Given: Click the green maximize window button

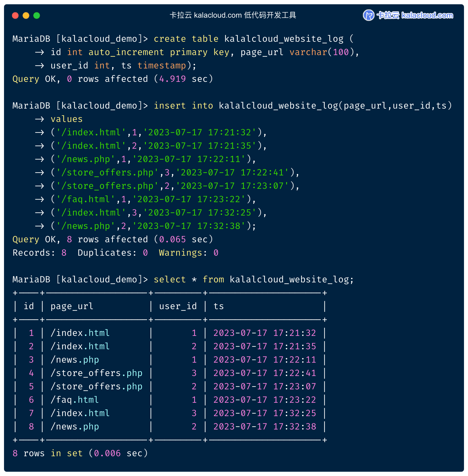Looking at the screenshot, I should 37,16.
